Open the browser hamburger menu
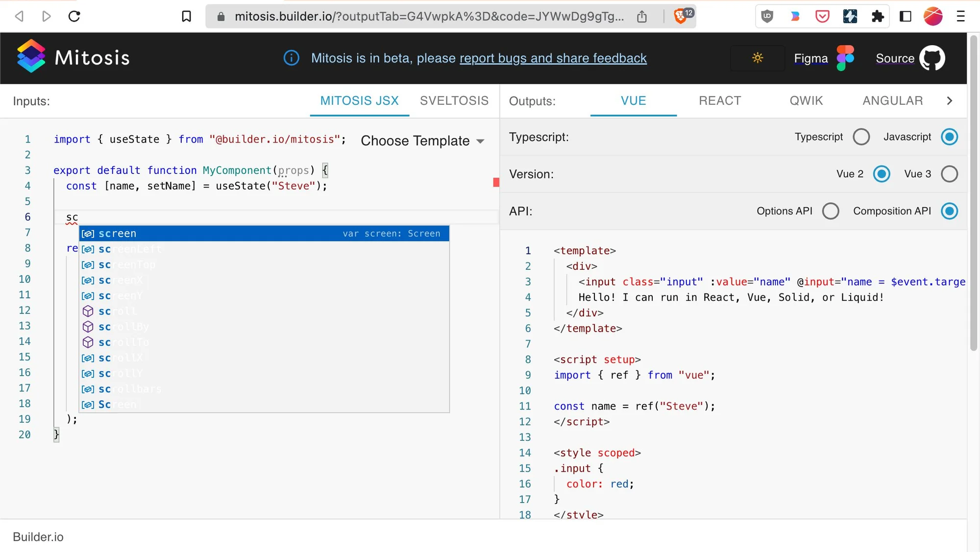 tap(961, 17)
